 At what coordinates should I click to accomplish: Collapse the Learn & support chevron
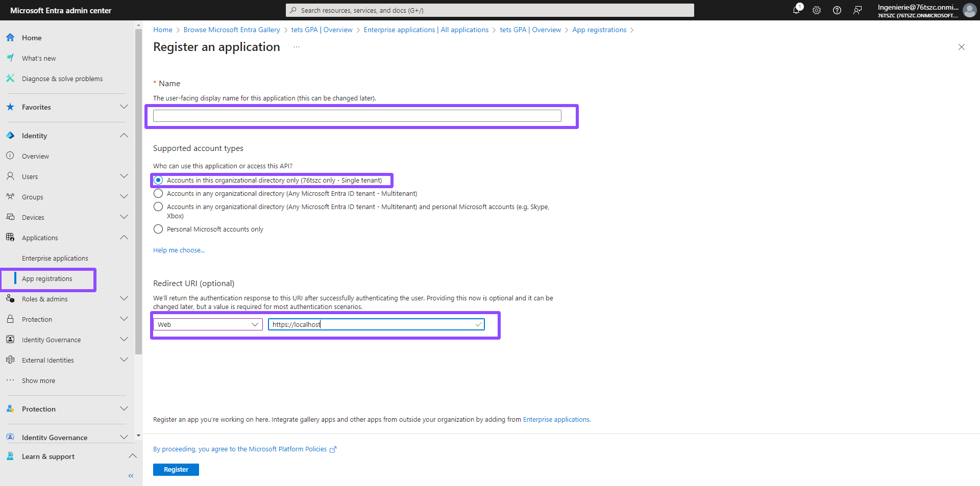[x=132, y=456]
